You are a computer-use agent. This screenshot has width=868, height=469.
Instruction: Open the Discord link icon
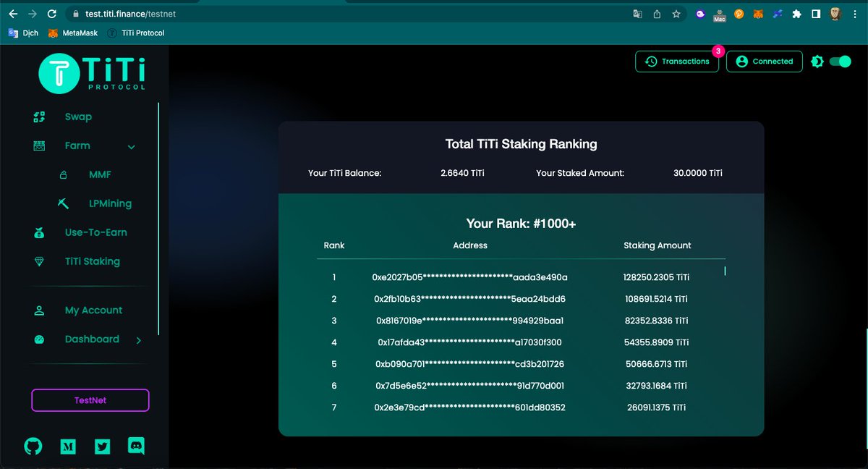[x=136, y=447]
